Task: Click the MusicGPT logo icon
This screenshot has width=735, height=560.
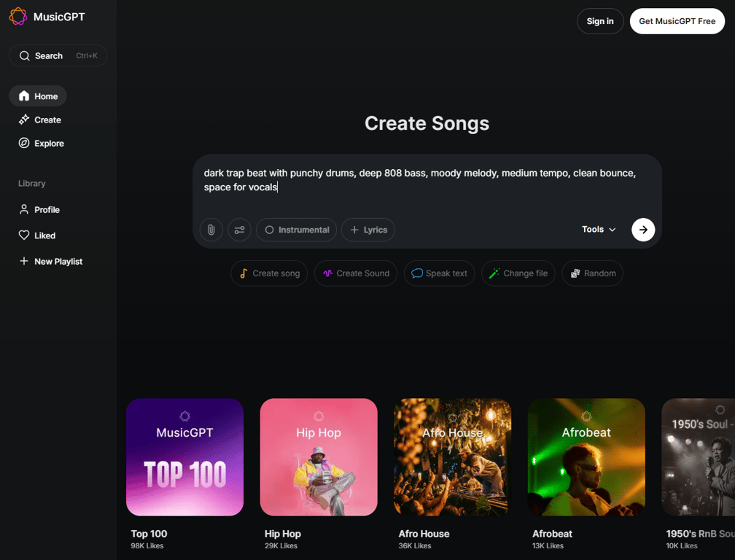Action: click(17, 16)
